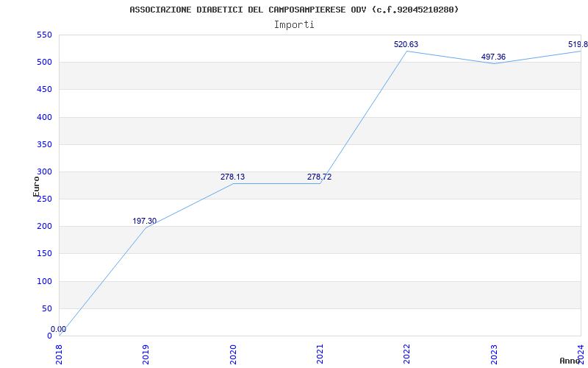Select the y-axis value 50
Screen dimensions: 588x368
coord(46,308)
